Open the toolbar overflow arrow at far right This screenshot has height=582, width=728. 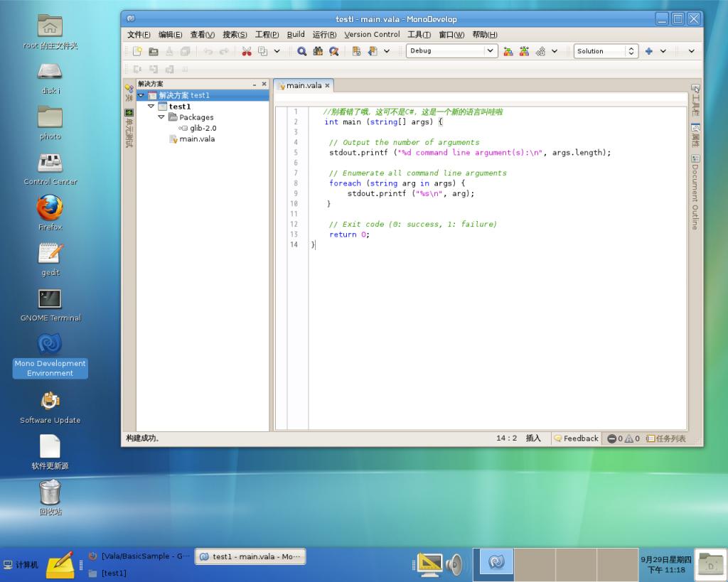pos(691,51)
